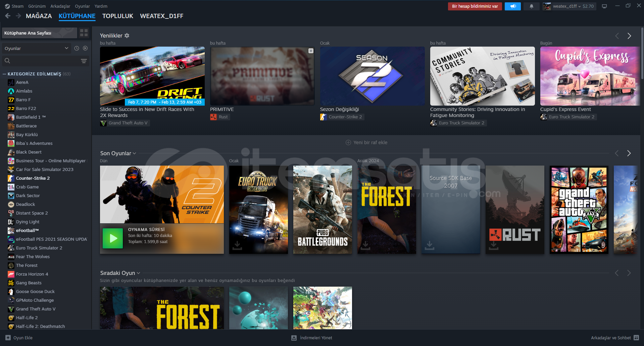Open the WEATEX_D1FF profile tab
Image resolution: width=644 pixels, height=346 pixels.
(162, 16)
